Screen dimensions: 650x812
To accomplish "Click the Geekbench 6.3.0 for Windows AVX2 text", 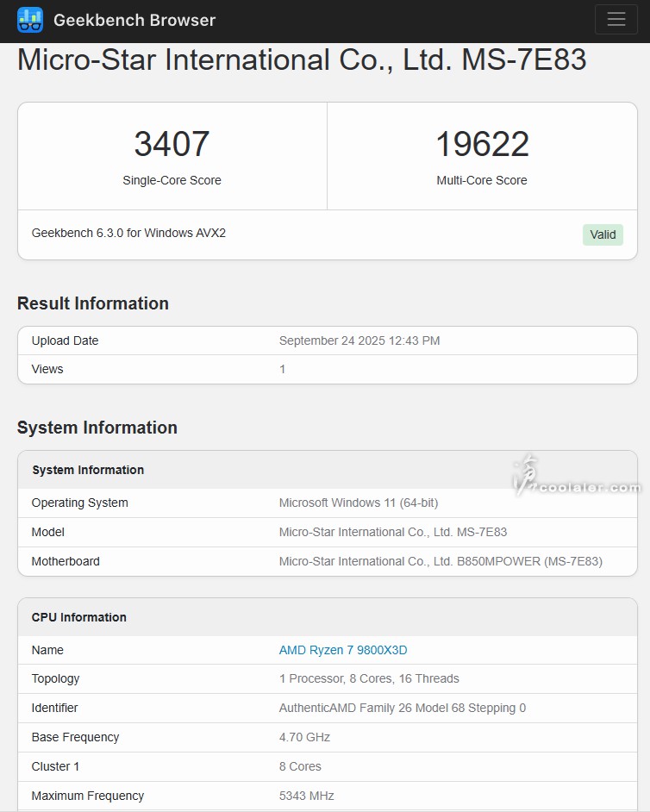I will [128, 233].
